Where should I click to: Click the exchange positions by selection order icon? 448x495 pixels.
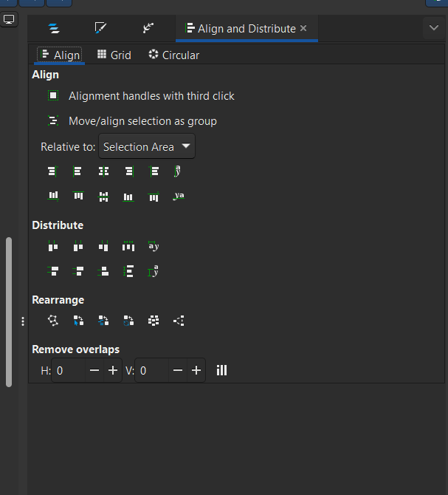(x=78, y=321)
